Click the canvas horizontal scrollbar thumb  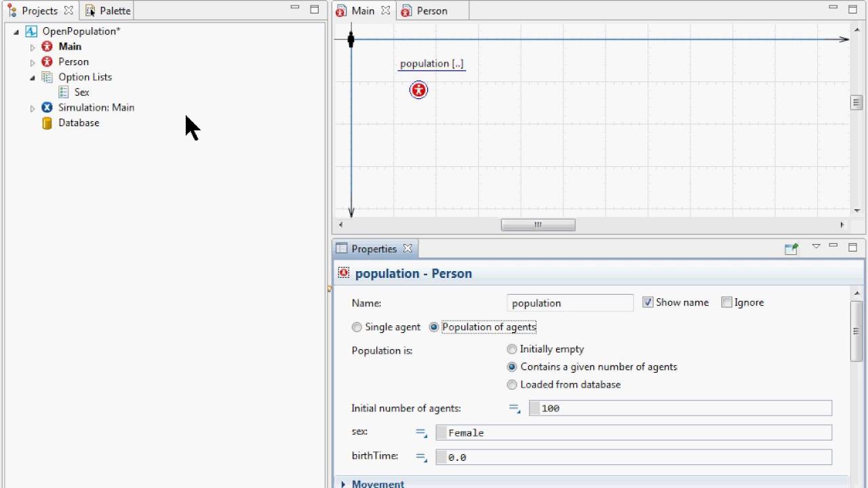tap(538, 225)
